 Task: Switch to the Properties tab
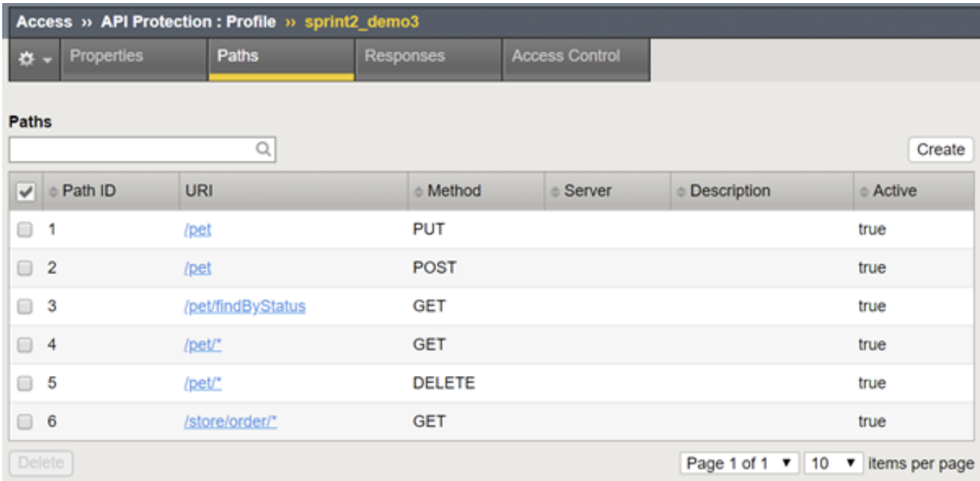[106, 57]
